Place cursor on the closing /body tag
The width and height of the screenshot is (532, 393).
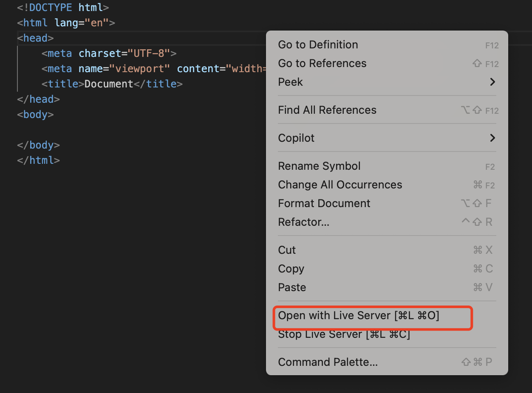[x=38, y=145]
